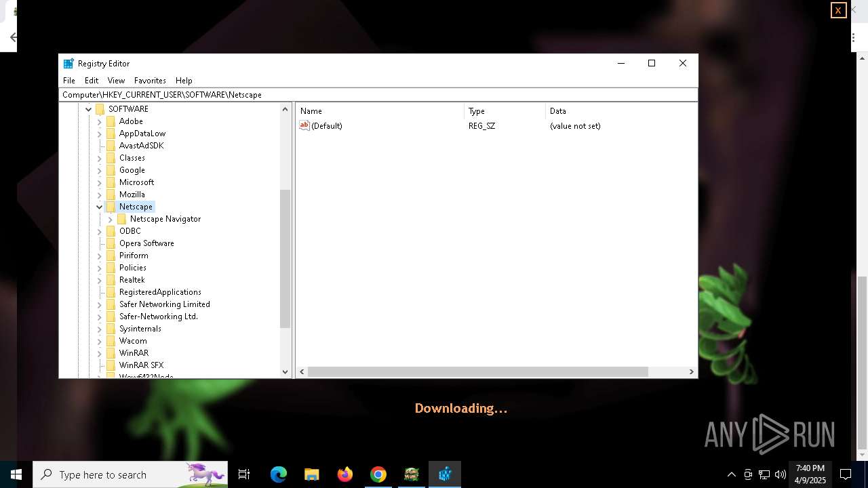This screenshot has height=488, width=868.
Task: Select the Safer-Networking Ltd. key
Action: tap(159, 317)
